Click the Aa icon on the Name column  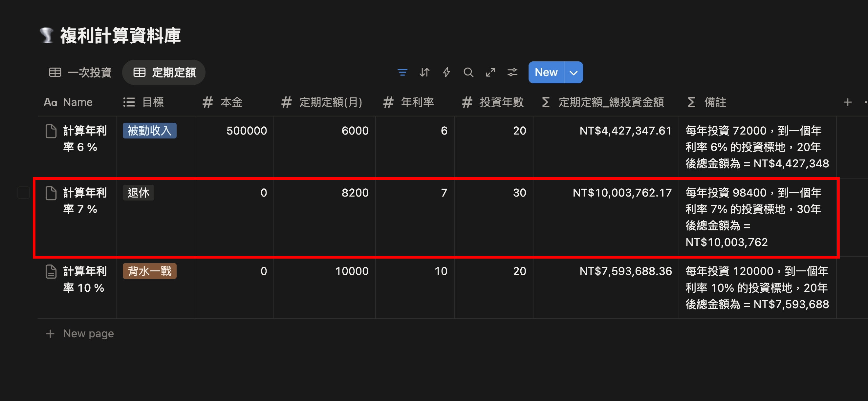pos(51,102)
